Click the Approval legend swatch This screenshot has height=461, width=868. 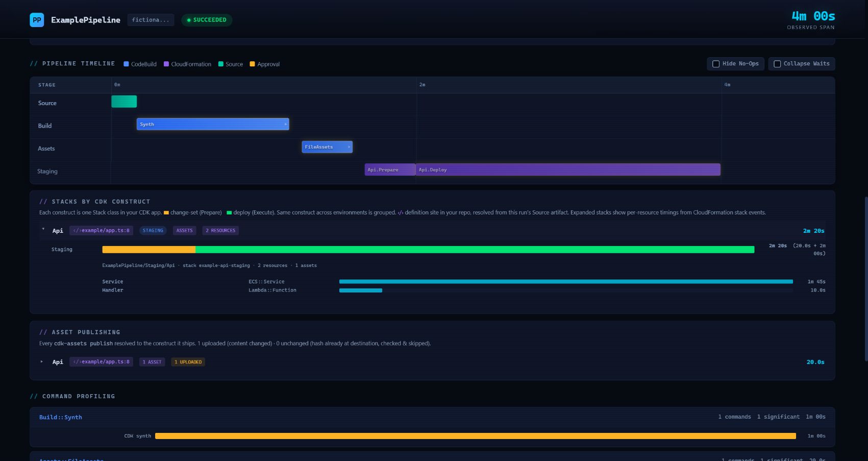(x=252, y=64)
